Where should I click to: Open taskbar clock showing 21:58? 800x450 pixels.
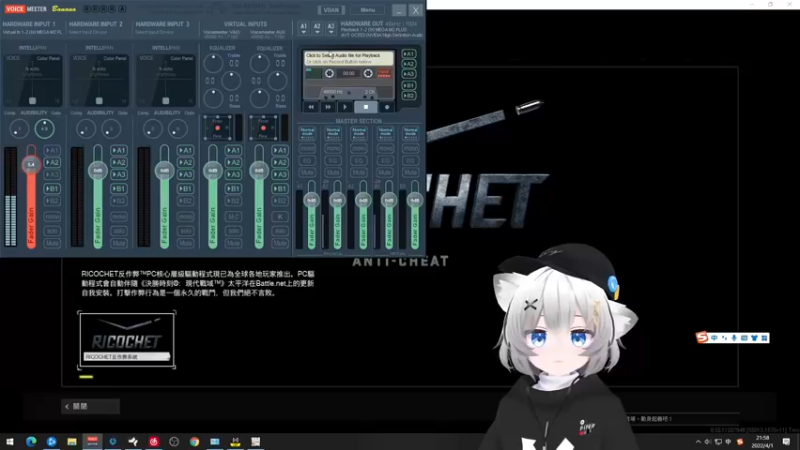[762, 441]
